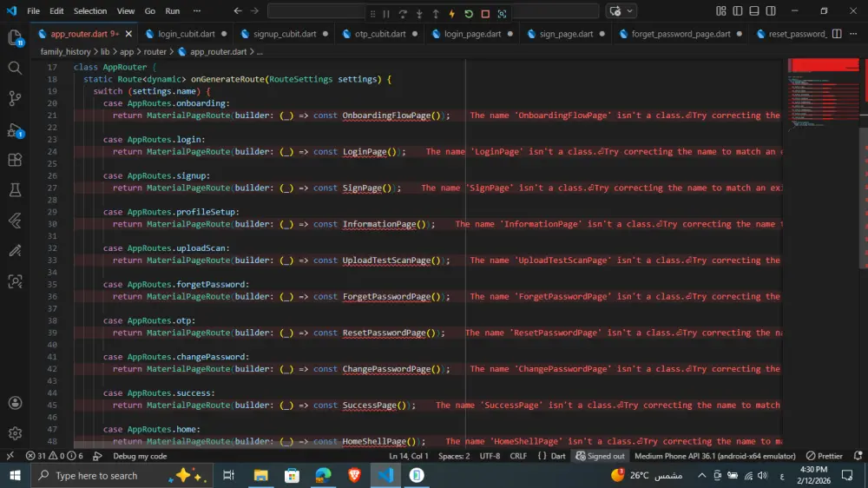Toggle the primary side bar

(x=737, y=10)
